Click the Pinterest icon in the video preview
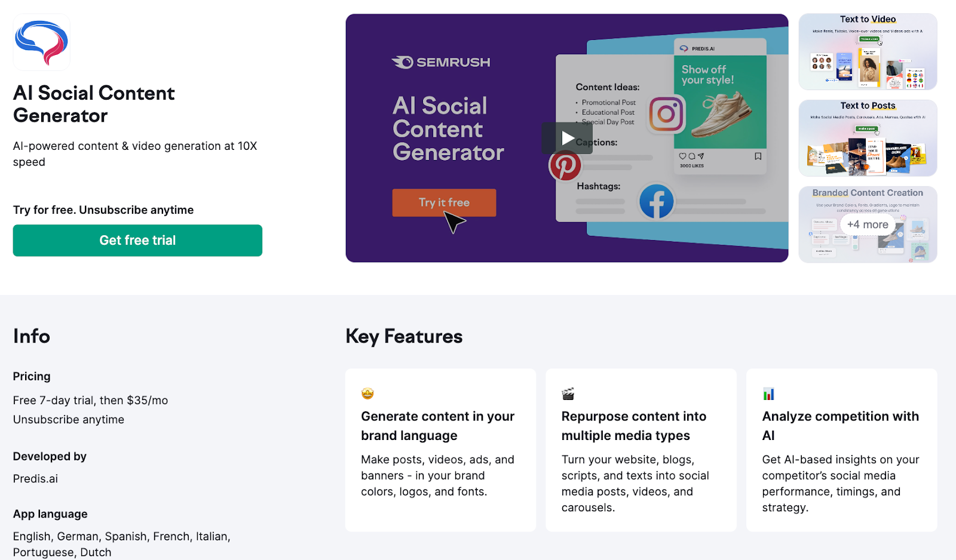This screenshot has height=560, width=956. (565, 166)
